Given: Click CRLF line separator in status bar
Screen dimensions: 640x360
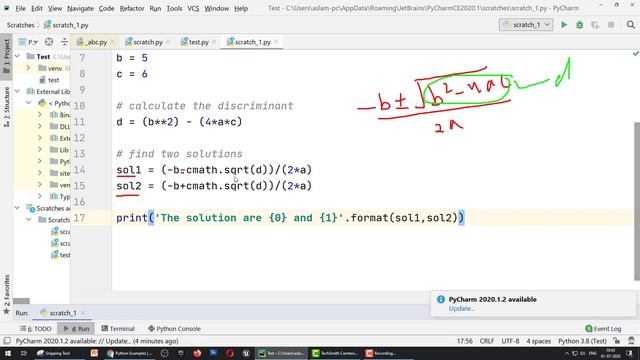Looking at the screenshot, I should click(x=487, y=341).
